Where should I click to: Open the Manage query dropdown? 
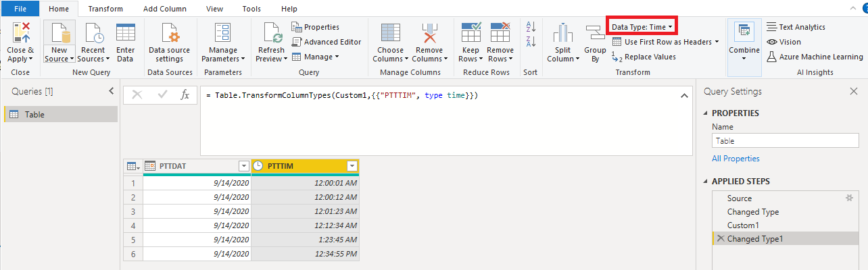(315, 57)
